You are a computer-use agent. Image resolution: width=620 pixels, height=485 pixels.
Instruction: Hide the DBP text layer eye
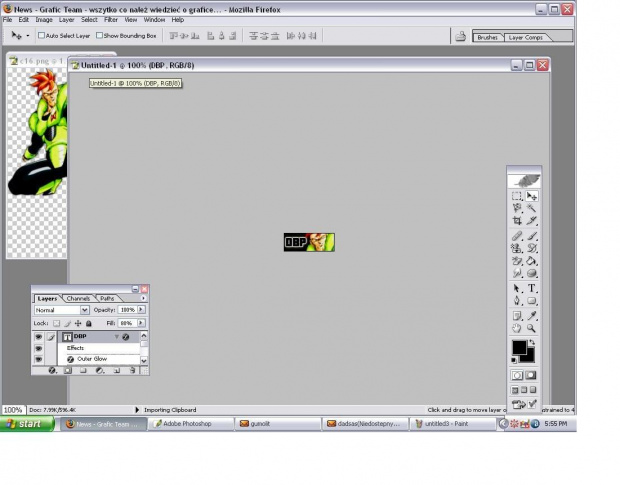[x=38, y=337]
